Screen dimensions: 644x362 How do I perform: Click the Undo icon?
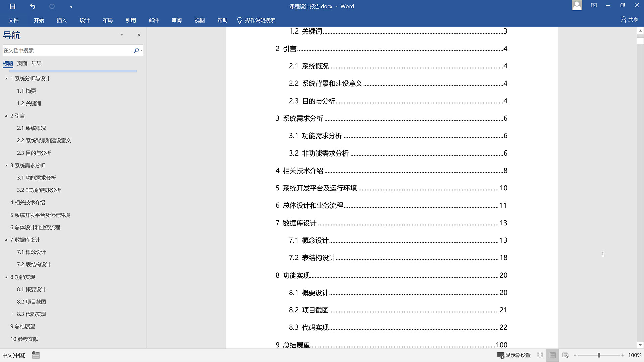coord(33,6)
